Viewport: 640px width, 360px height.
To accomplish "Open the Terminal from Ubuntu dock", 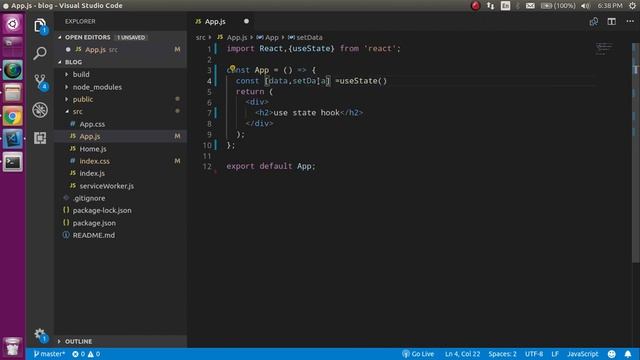I will [x=13, y=162].
